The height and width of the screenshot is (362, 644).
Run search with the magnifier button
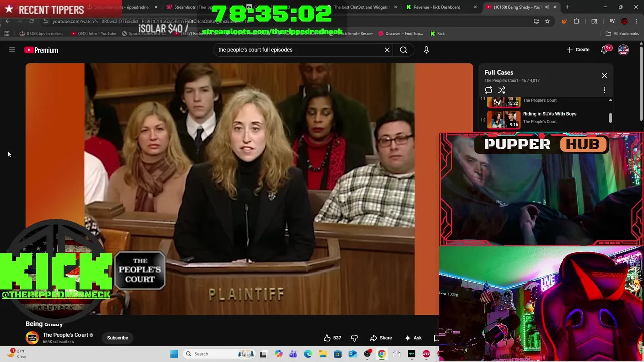point(404,50)
